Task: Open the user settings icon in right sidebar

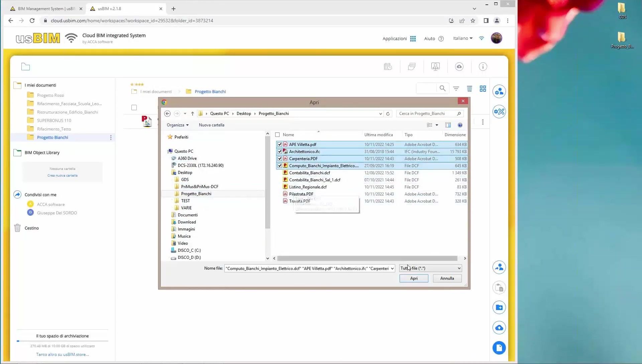Action: click(x=499, y=92)
